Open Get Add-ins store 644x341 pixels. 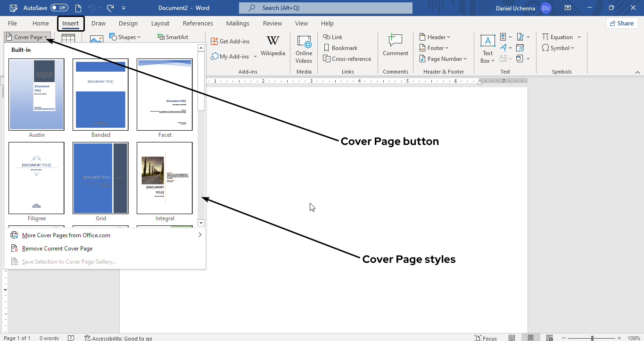click(x=230, y=42)
